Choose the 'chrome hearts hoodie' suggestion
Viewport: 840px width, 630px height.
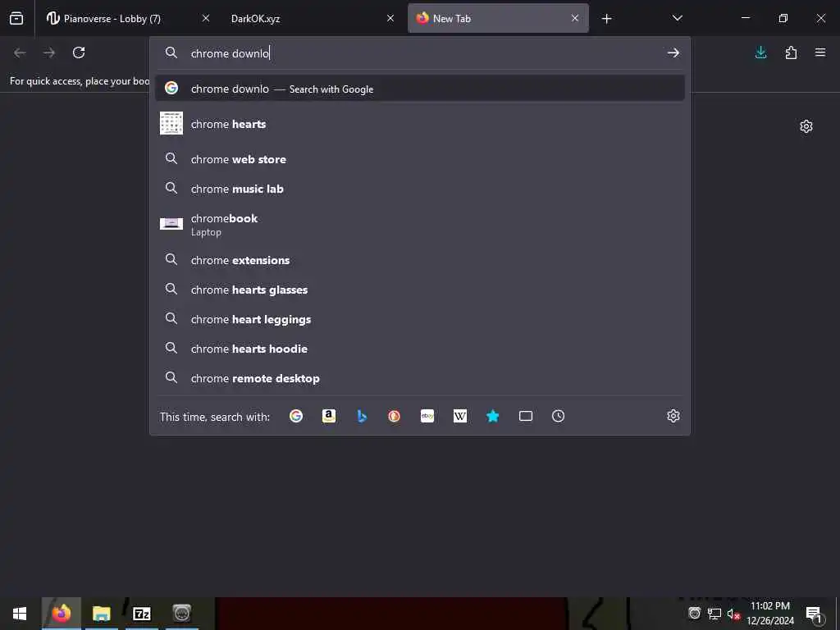[420, 348]
